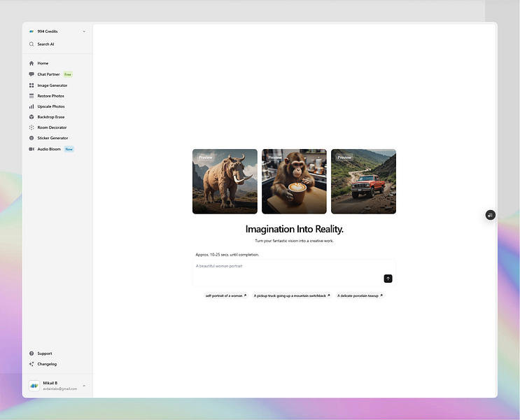The height and width of the screenshot is (420, 520).
Task: Click the Audio Bloom video icon
Action: pyautogui.click(x=31, y=149)
